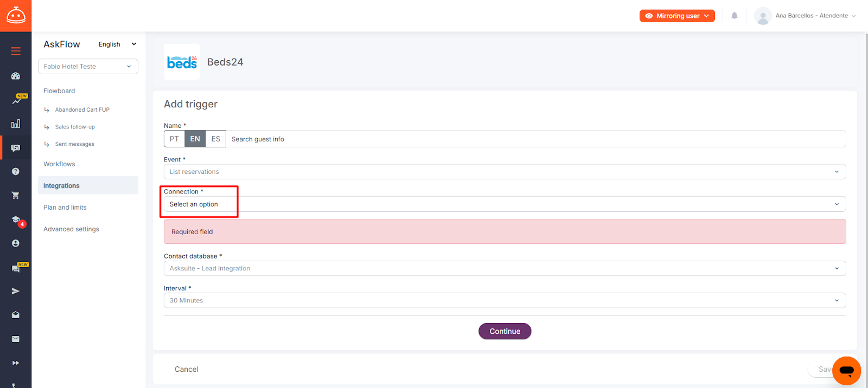Click the notification bell icon
This screenshot has width=868, height=388.
click(x=734, y=16)
